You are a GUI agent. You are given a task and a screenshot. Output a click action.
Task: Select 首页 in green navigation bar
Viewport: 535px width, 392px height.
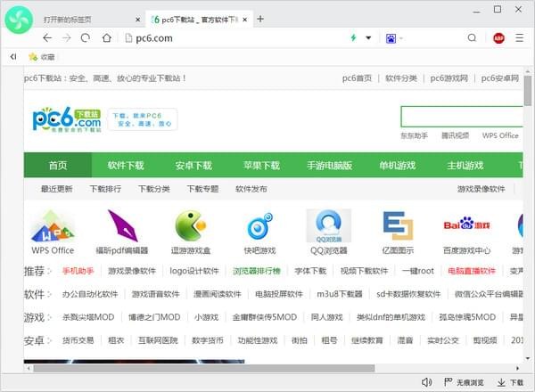point(58,166)
